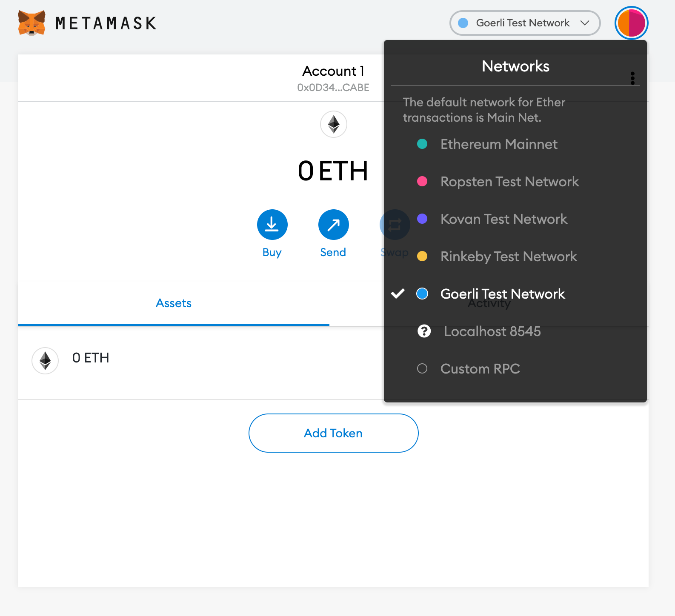This screenshot has height=616, width=675.
Task: Click the teal dot next to Ethereum Mainnet
Action: [422, 144]
